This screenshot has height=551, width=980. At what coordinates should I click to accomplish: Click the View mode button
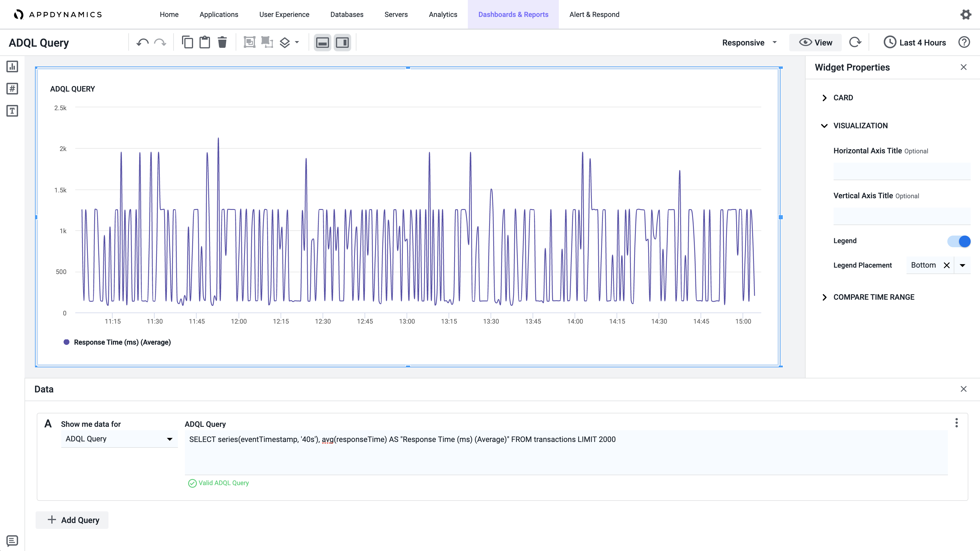[815, 43]
